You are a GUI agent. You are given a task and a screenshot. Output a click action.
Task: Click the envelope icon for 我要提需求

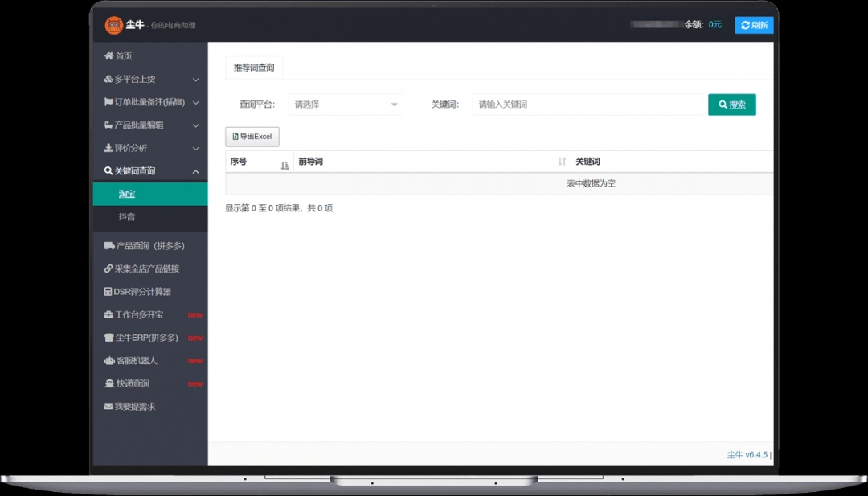(x=108, y=406)
